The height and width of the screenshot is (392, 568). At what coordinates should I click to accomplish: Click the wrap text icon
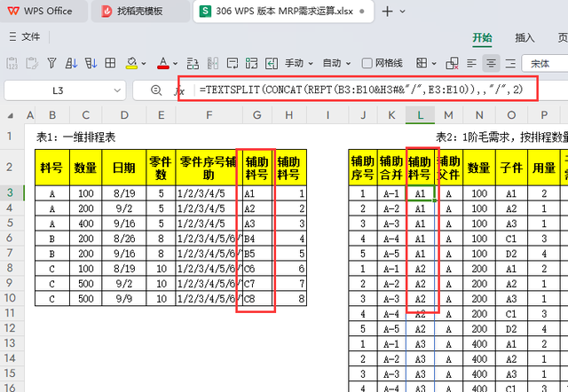(233, 63)
